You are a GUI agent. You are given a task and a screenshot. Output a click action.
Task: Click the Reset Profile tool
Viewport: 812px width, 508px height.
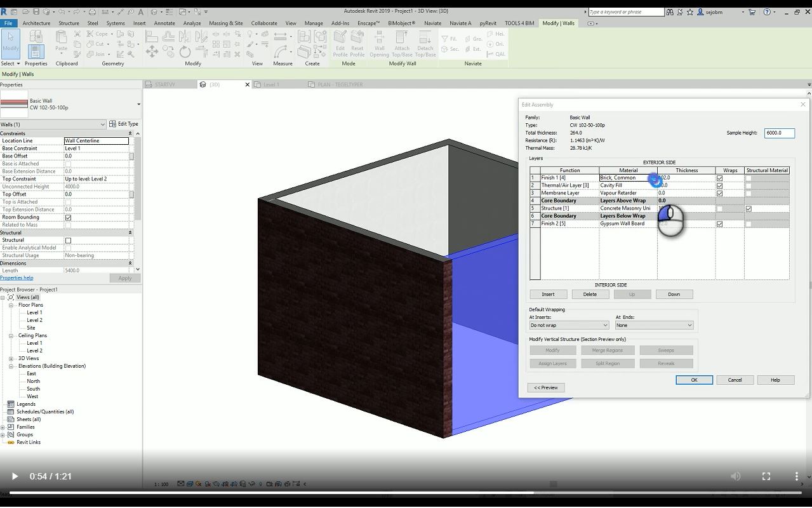tap(357, 43)
